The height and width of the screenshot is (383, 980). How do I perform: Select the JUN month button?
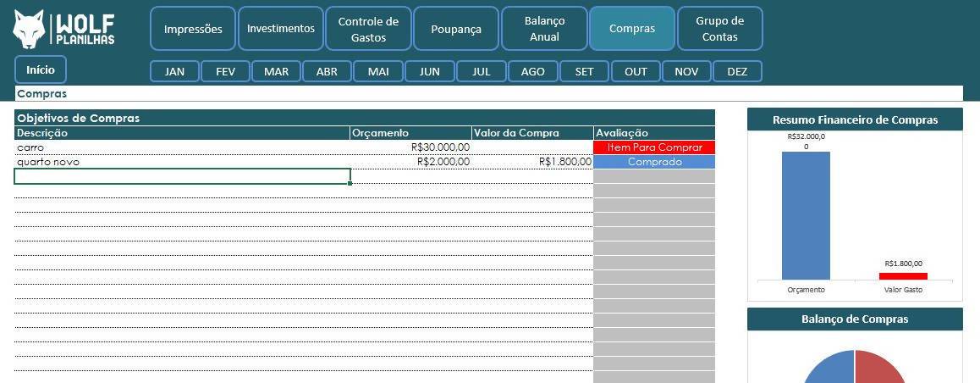tap(429, 71)
